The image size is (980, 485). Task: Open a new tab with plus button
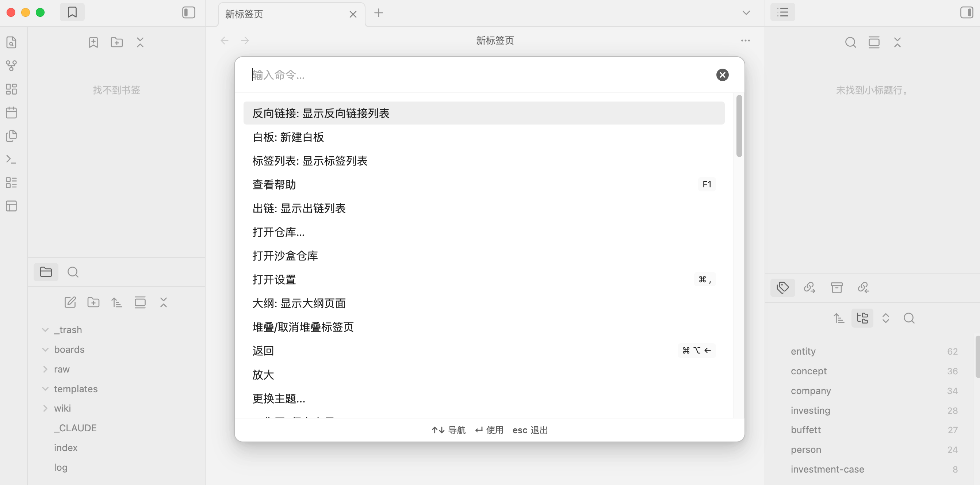(379, 13)
